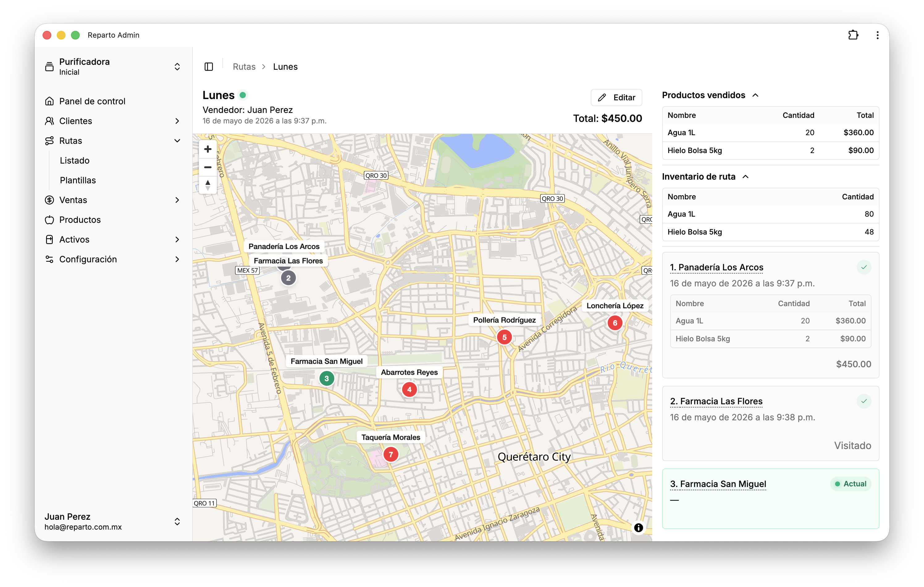Click the Vendedor: Juan Perez text
The image size is (924, 587).
tap(247, 110)
